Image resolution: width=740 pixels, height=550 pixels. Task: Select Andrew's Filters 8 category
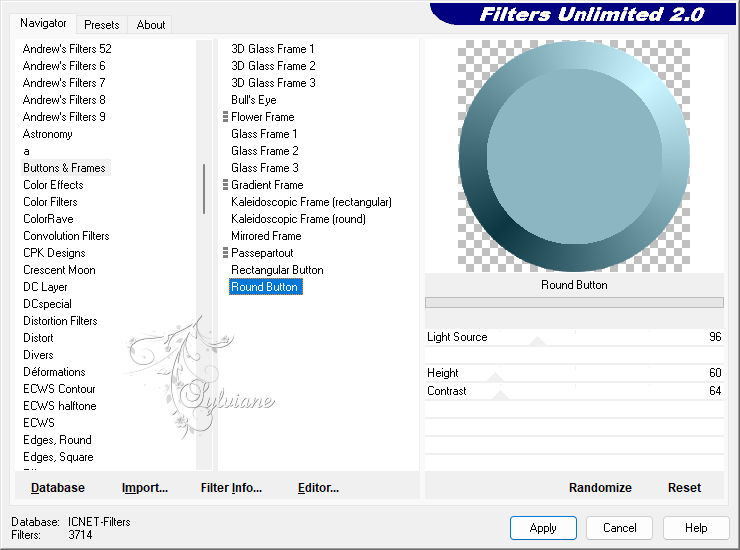pos(64,100)
